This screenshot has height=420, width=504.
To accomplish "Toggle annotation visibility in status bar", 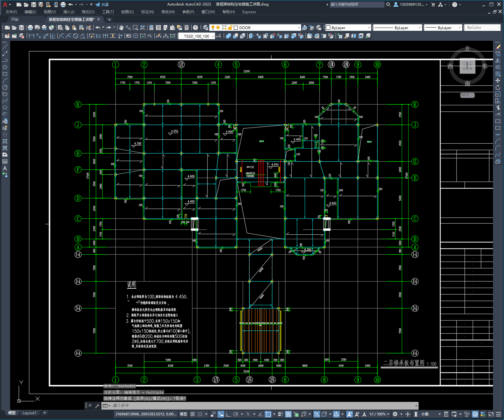I will pos(350,414).
